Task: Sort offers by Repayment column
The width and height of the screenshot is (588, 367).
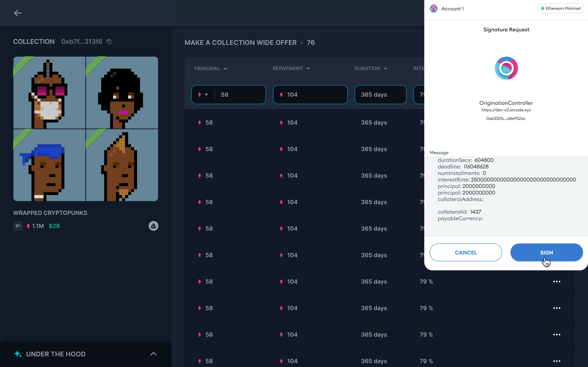Action: click(x=308, y=69)
